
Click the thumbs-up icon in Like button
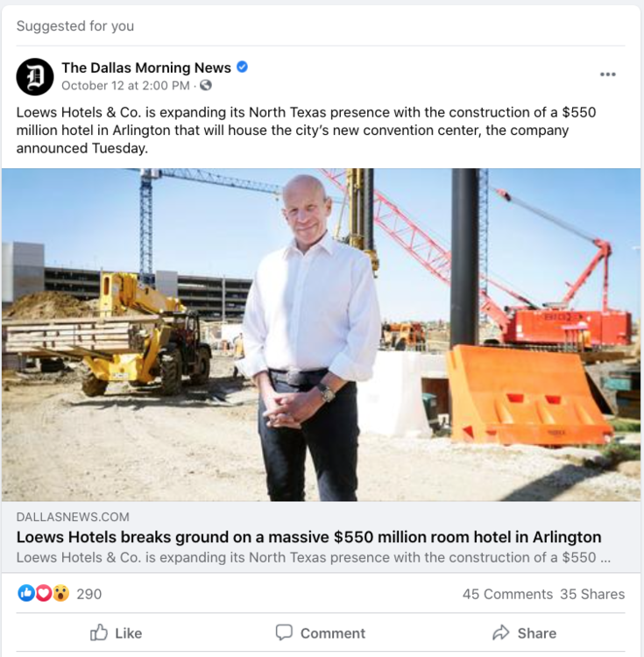[x=99, y=632]
